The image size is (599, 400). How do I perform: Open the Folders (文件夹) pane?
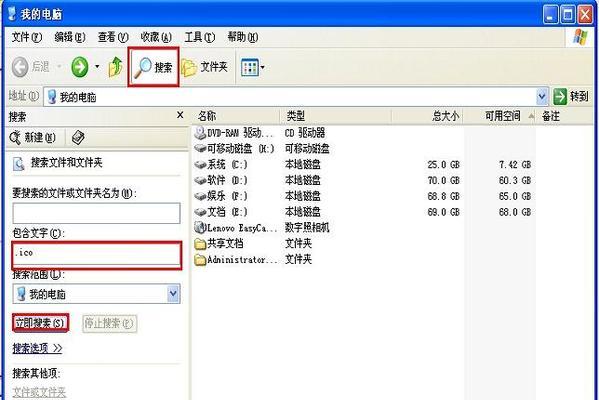coord(204,67)
